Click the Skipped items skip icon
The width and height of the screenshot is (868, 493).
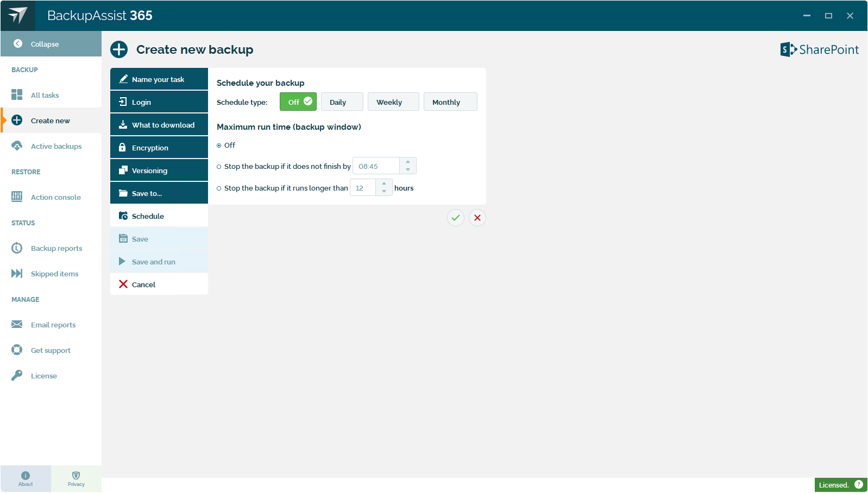[17, 273]
